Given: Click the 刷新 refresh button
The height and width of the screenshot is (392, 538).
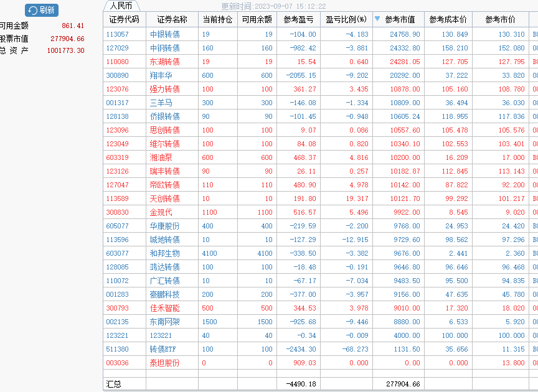Looking at the screenshot, I should tap(42, 10).
